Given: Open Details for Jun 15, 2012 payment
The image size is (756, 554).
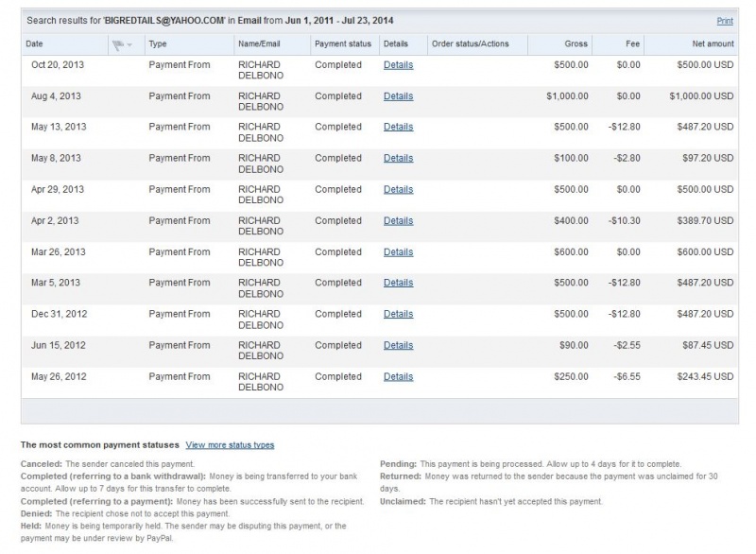Looking at the screenshot, I should click(398, 345).
